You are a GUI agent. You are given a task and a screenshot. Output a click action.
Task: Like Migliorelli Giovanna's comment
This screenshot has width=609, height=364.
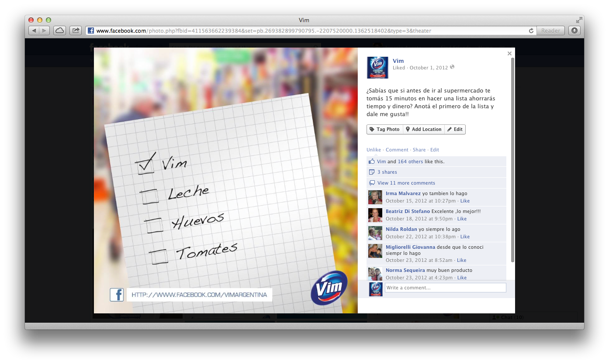(461, 260)
